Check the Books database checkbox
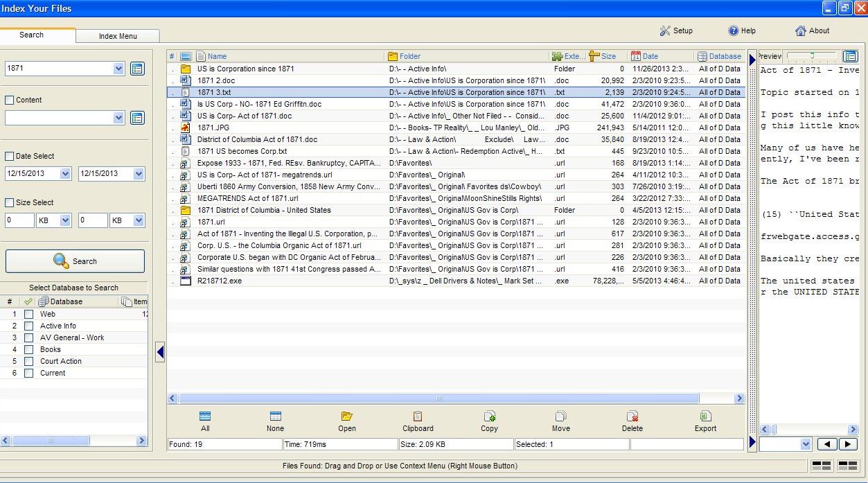This screenshot has width=868, height=483. (28, 349)
